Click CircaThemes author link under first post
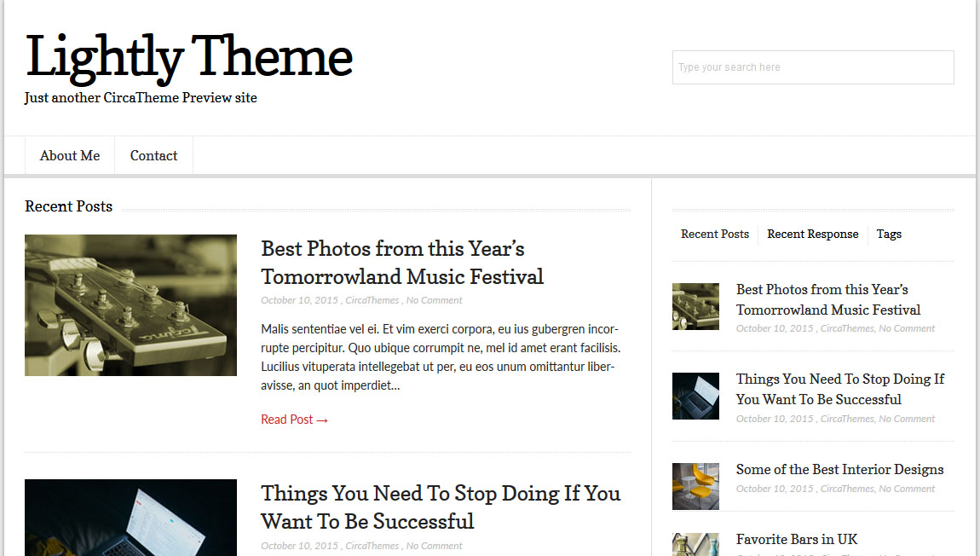This screenshot has width=980, height=556. point(372,300)
